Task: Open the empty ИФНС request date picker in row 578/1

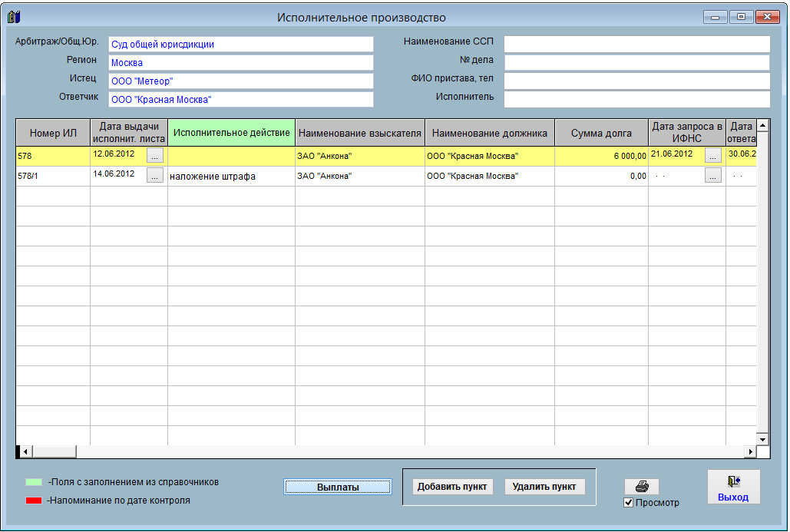Action: tap(712, 176)
